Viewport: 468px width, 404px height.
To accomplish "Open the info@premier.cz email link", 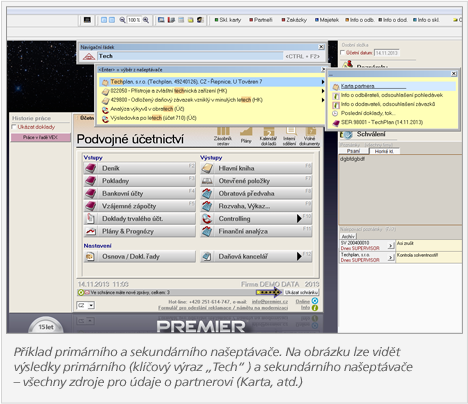I will [x=270, y=301].
